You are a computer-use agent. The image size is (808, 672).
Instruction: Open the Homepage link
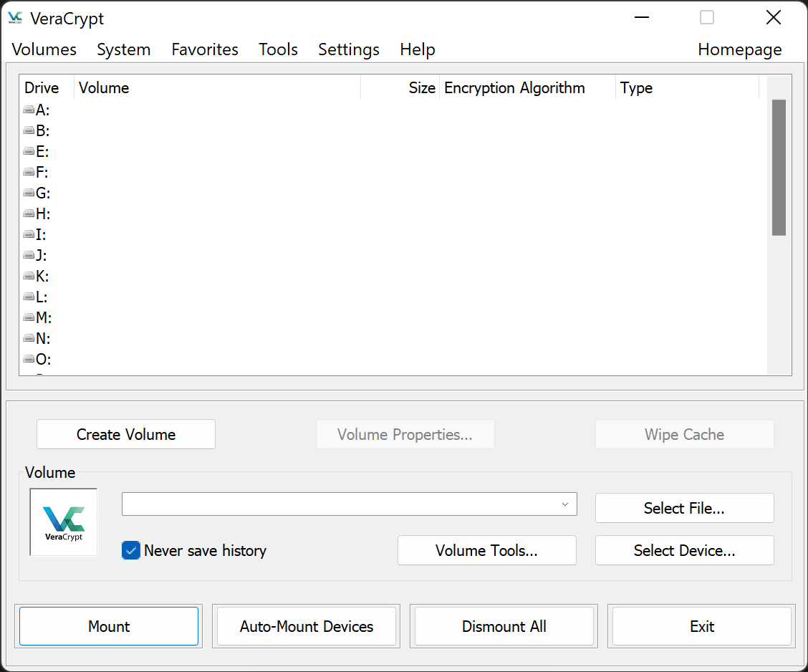739,49
